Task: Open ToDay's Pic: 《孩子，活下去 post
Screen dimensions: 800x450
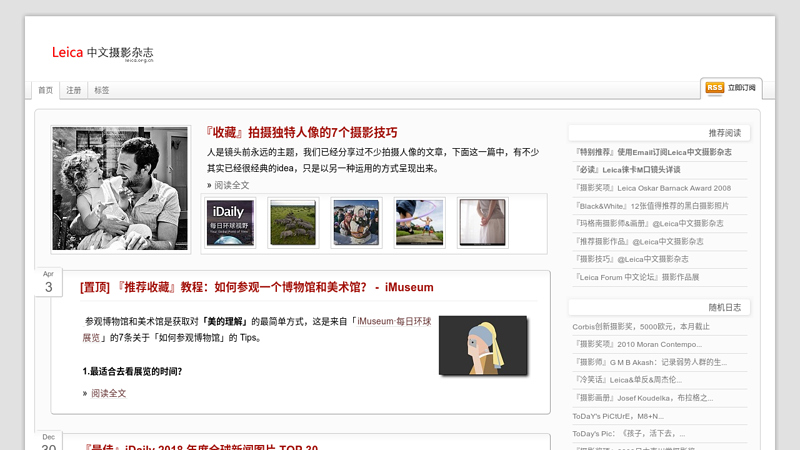Action: (x=629, y=434)
